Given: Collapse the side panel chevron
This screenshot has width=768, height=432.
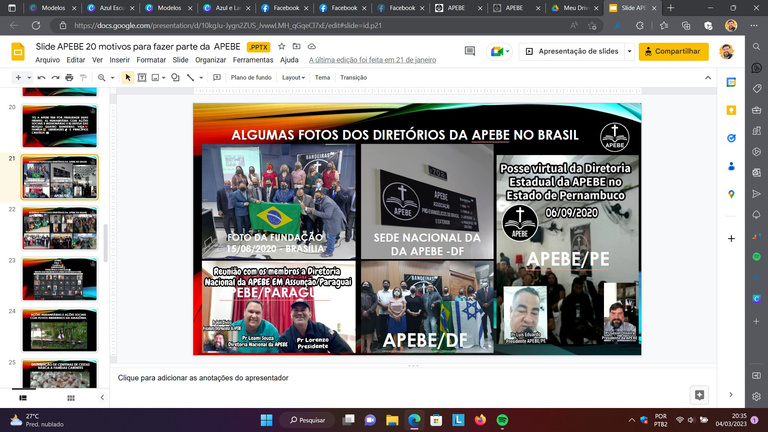Looking at the screenshot, I should [x=731, y=395].
